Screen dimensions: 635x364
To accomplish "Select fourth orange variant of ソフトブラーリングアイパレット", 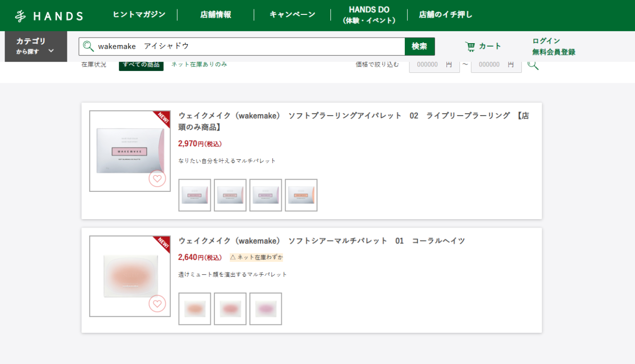I will coord(301,195).
